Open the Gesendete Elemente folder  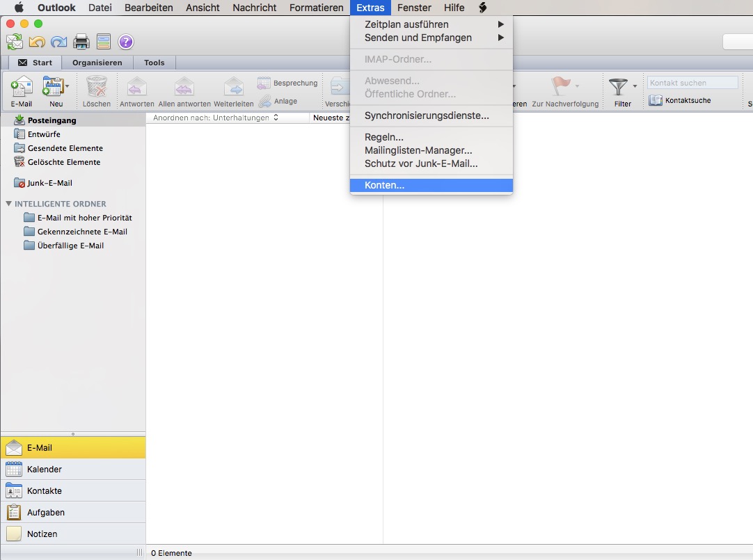click(x=65, y=148)
